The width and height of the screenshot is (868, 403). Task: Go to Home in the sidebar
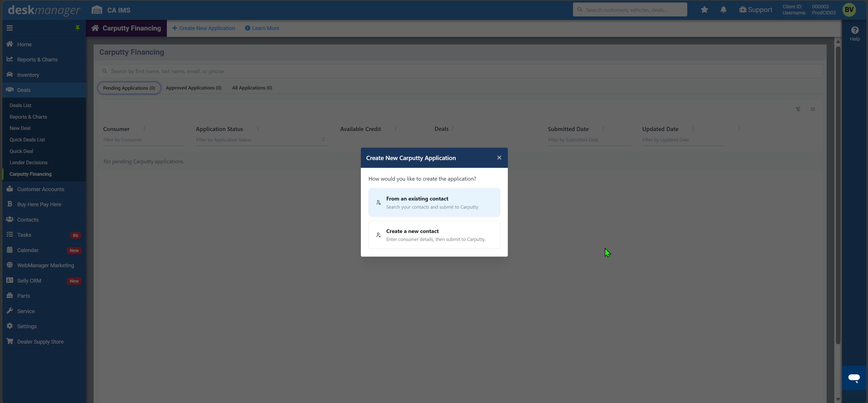[x=44, y=45]
